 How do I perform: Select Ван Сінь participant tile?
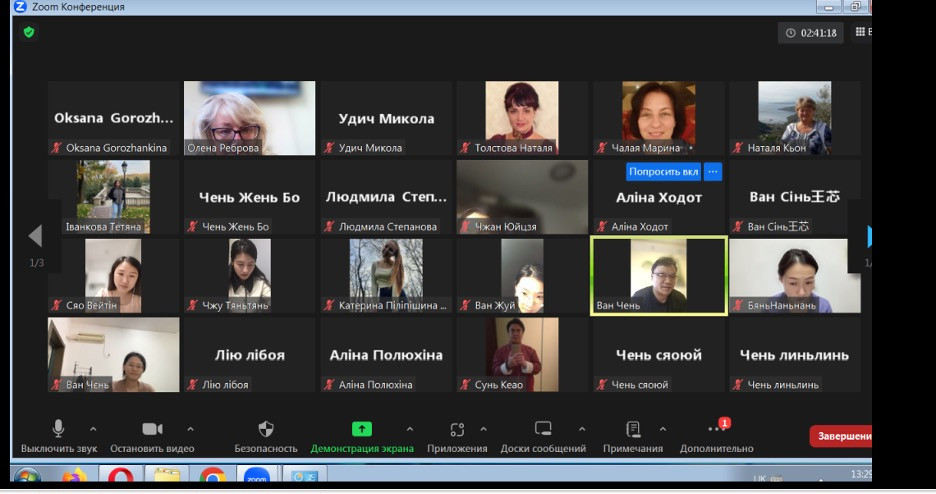795,197
